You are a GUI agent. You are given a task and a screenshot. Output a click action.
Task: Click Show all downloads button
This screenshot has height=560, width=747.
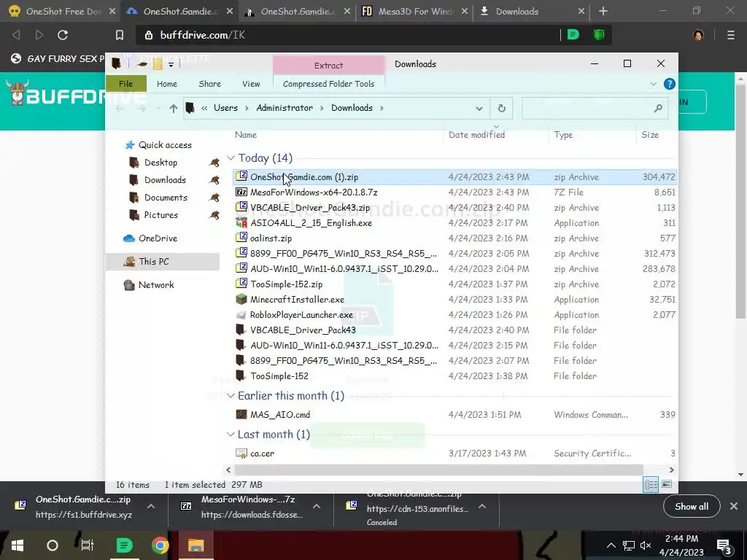pos(692,506)
